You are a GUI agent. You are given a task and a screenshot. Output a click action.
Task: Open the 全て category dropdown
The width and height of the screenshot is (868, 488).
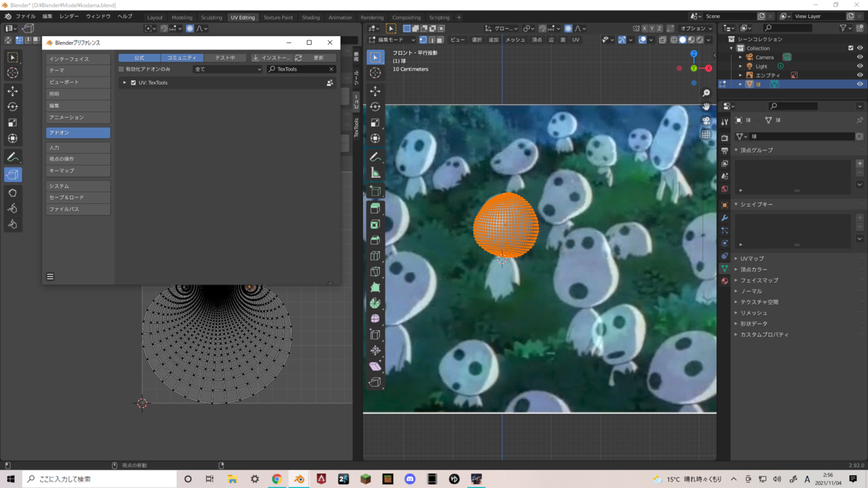(x=228, y=69)
